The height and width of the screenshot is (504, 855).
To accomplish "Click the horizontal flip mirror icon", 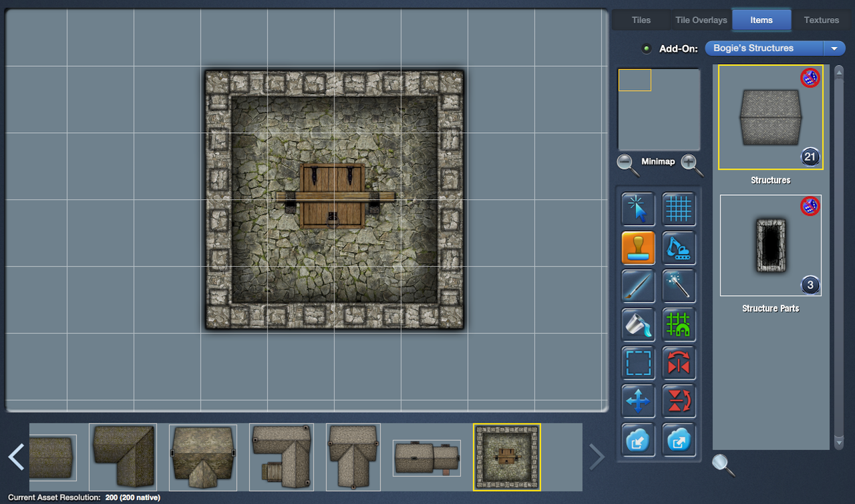I will tap(679, 362).
